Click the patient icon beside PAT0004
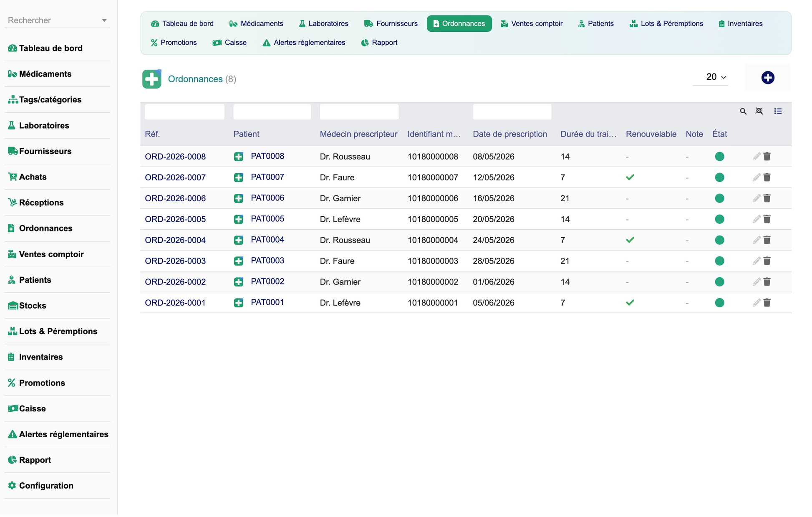 pos(239,240)
